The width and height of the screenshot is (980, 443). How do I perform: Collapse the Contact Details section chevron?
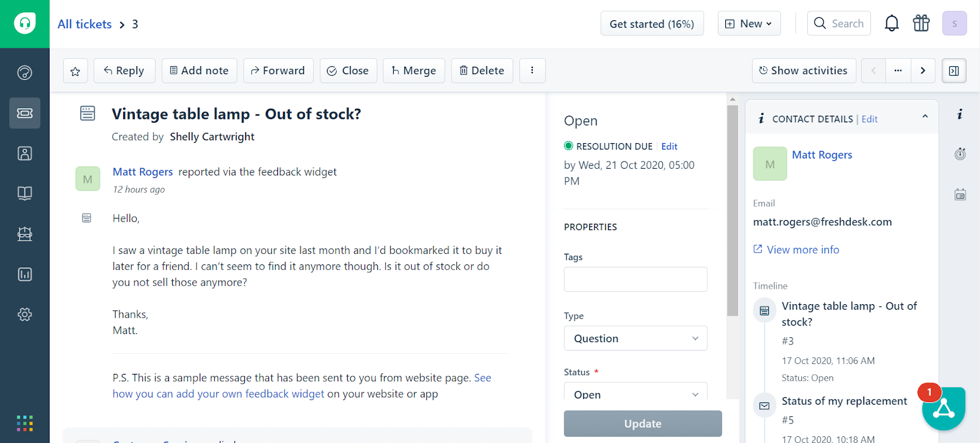click(925, 116)
